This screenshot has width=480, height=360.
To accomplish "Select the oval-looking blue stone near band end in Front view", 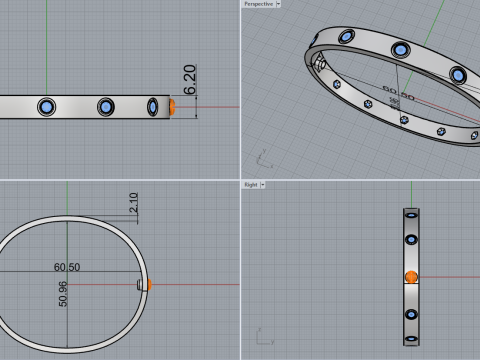I will tap(153, 107).
